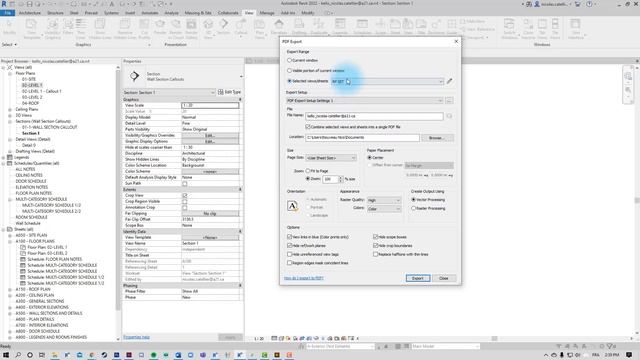The height and width of the screenshot is (360, 640).
Task: Click the Task View icon on the taskbar
Action: point(42,355)
